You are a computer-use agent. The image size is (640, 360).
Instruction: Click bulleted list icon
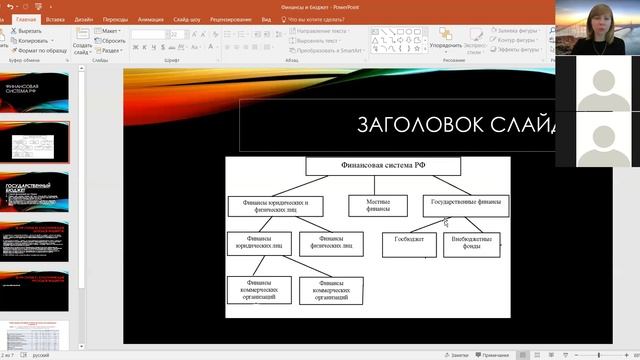[228, 35]
